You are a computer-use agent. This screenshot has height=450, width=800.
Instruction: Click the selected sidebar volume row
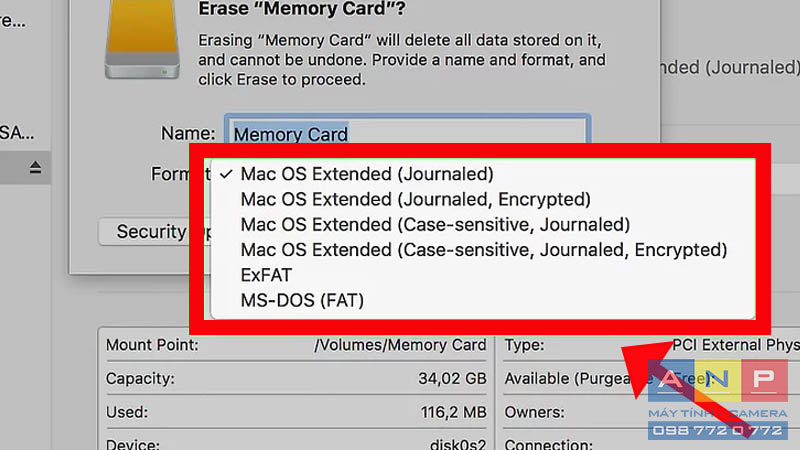click(25, 167)
